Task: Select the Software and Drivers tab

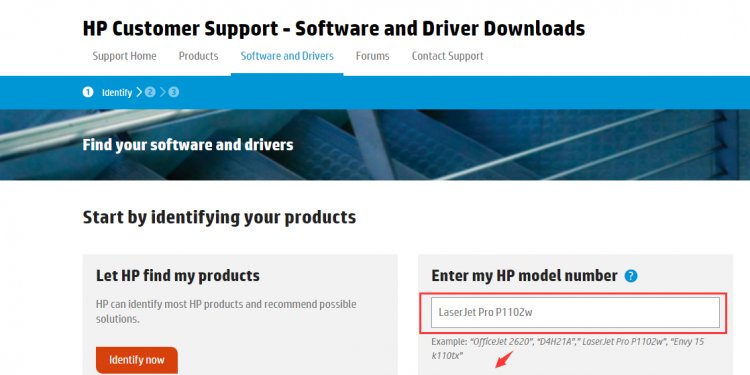Action: (287, 56)
